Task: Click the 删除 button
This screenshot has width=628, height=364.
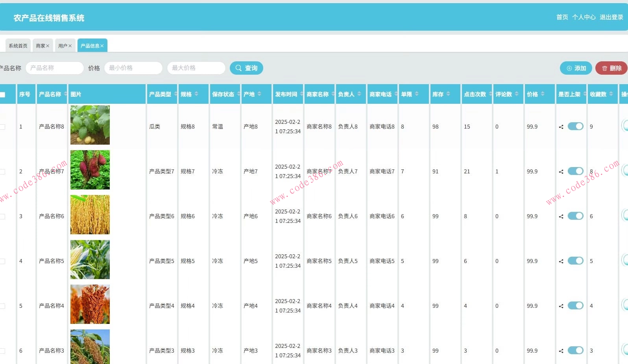Action: pyautogui.click(x=611, y=68)
